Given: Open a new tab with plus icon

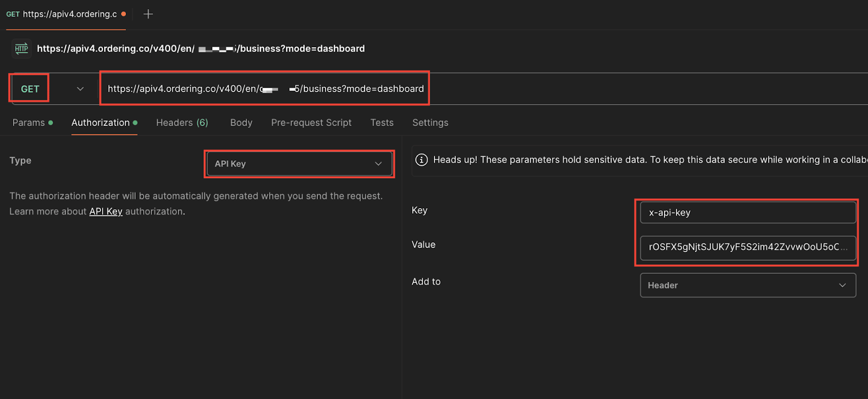Looking at the screenshot, I should [x=148, y=14].
